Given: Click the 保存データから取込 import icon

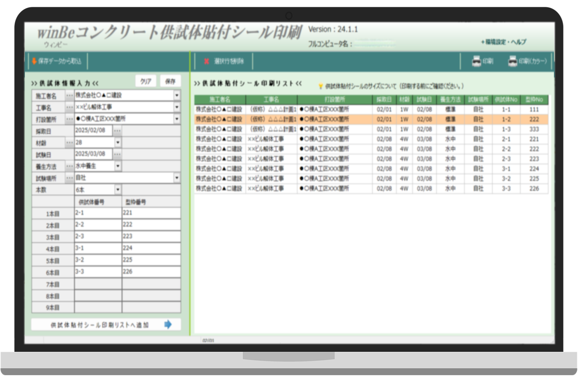Looking at the screenshot, I should click(34, 61).
